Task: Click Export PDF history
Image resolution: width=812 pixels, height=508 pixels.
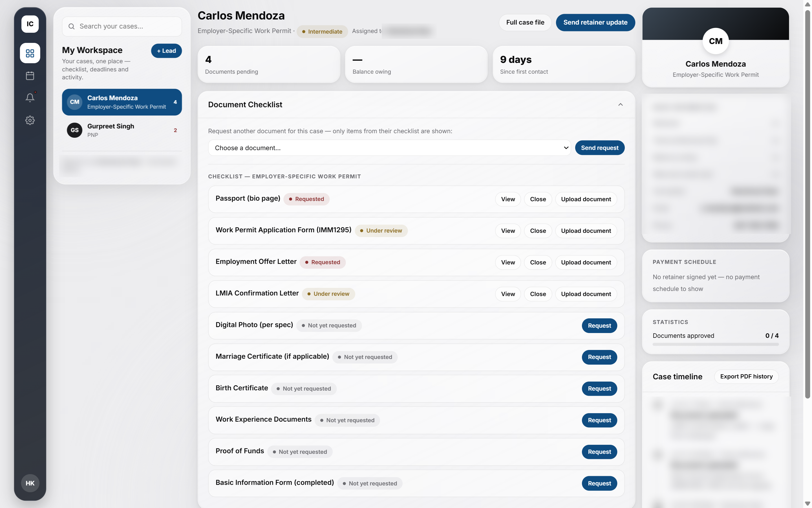Action: tap(746, 377)
